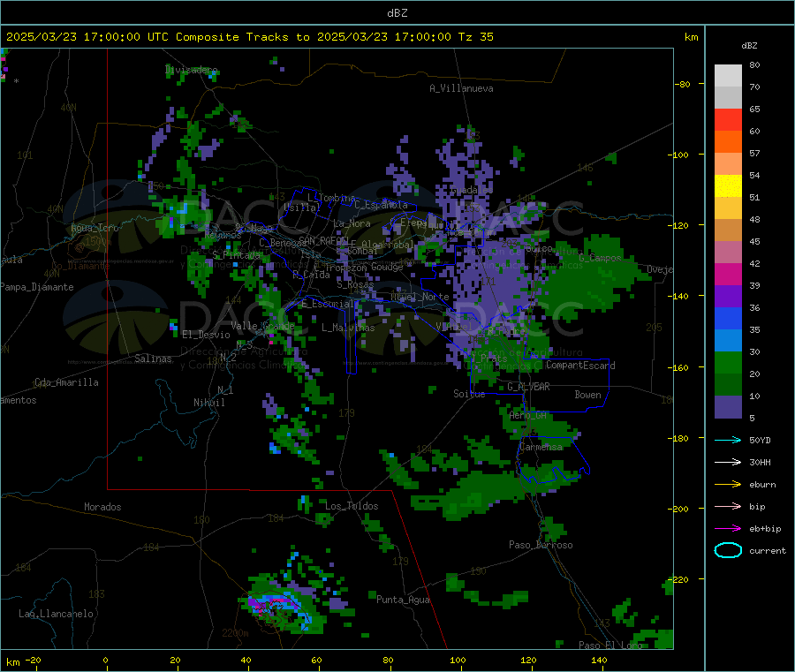Click the '40' tick on bottom axis
The width and height of the screenshot is (795, 672).
click(x=246, y=660)
